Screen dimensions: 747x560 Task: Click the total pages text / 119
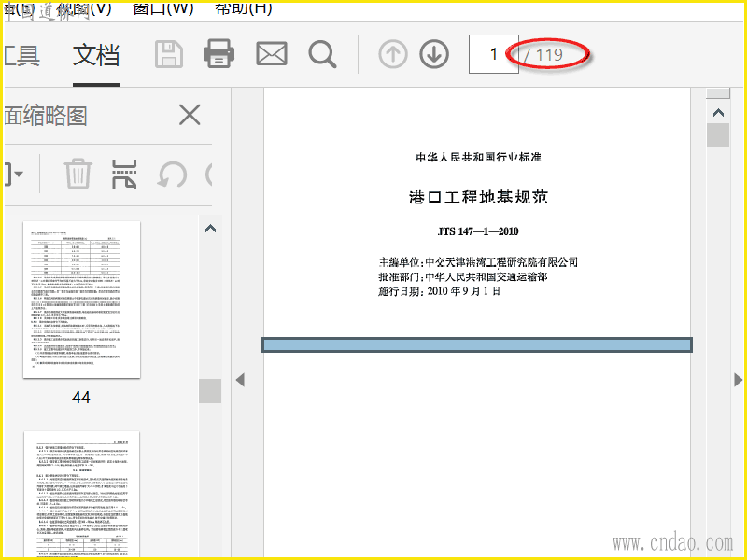543,55
